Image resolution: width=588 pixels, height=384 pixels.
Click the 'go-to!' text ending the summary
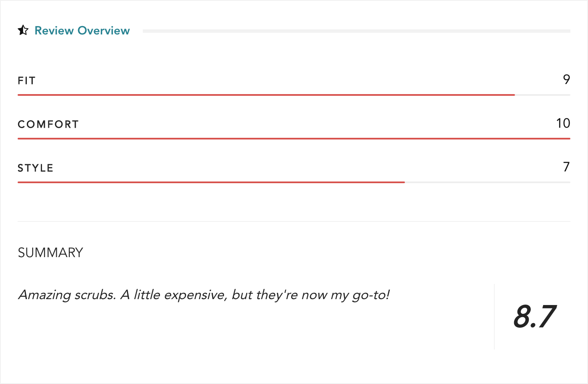pos(371,295)
